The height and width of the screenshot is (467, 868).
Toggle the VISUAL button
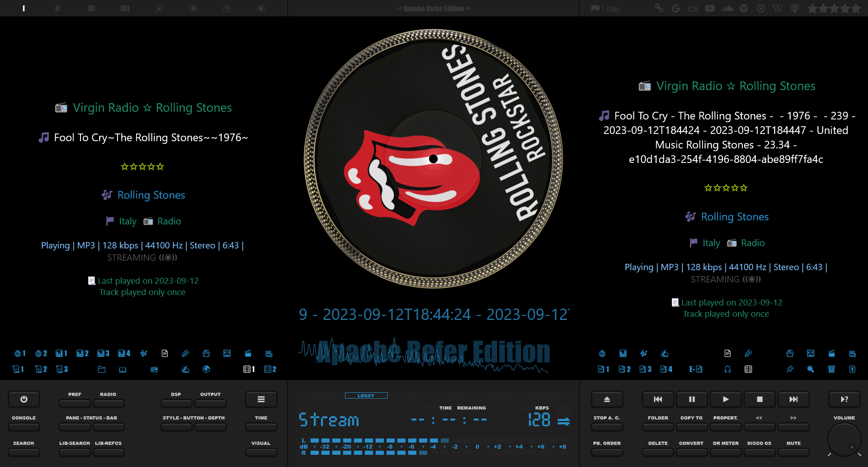(x=261, y=452)
